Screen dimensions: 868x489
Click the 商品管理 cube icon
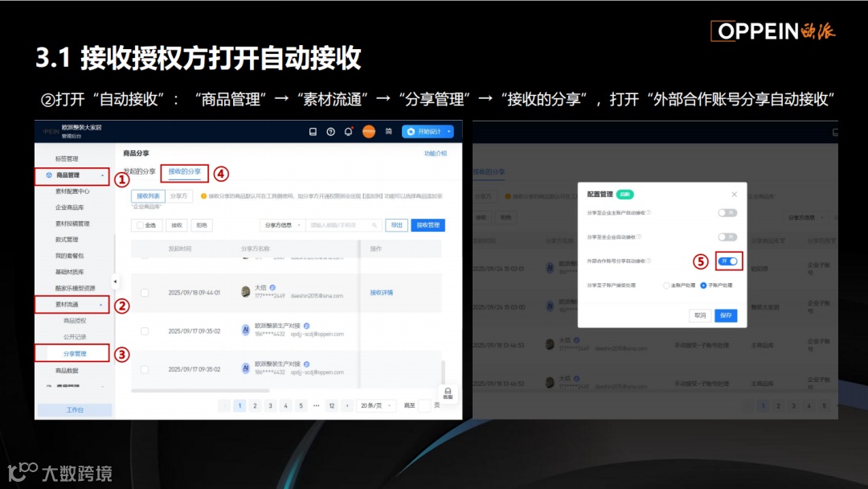coord(49,175)
